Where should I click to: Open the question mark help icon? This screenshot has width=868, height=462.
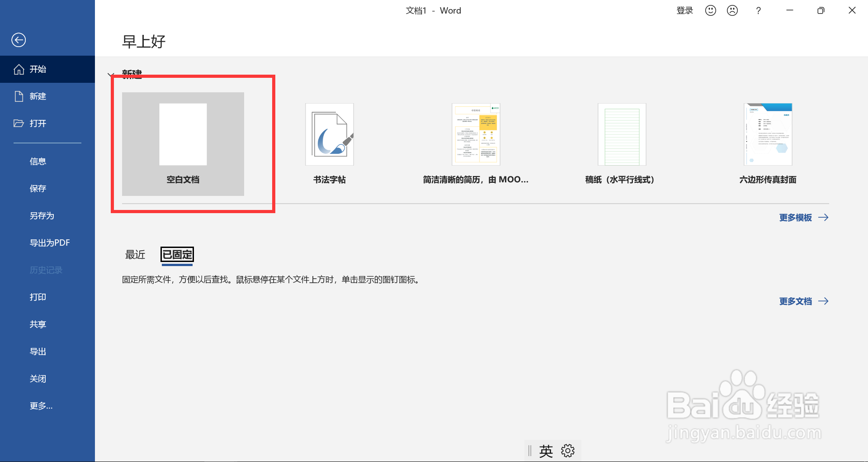point(758,10)
